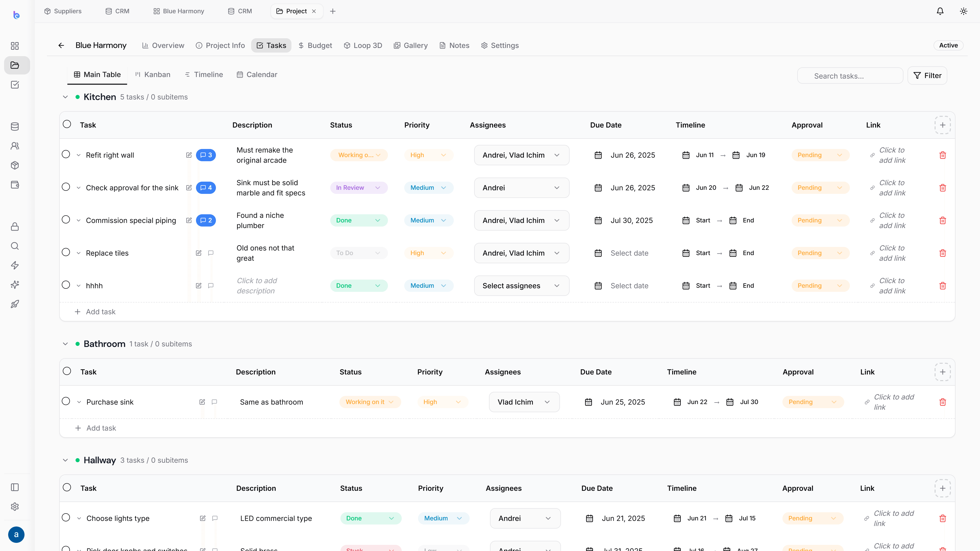Open comments on Check approval for the sink
Screen dimensions: 980x551
point(206,188)
